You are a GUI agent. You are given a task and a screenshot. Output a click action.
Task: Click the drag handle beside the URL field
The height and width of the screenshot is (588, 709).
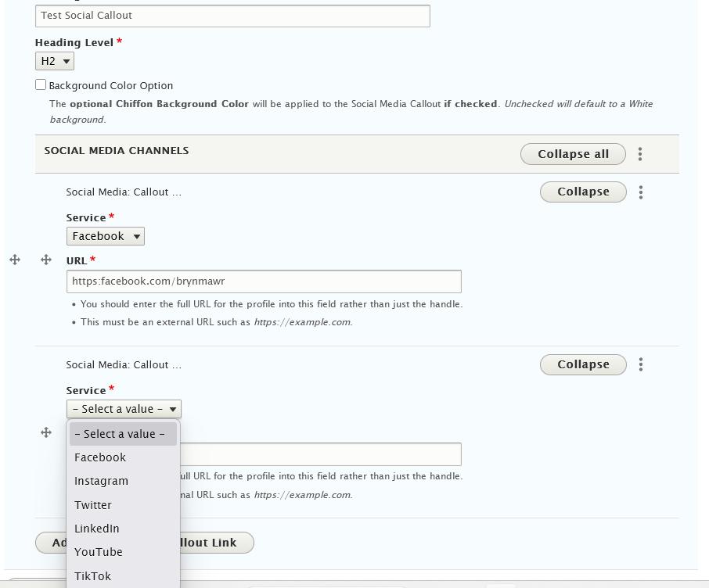(x=45, y=260)
